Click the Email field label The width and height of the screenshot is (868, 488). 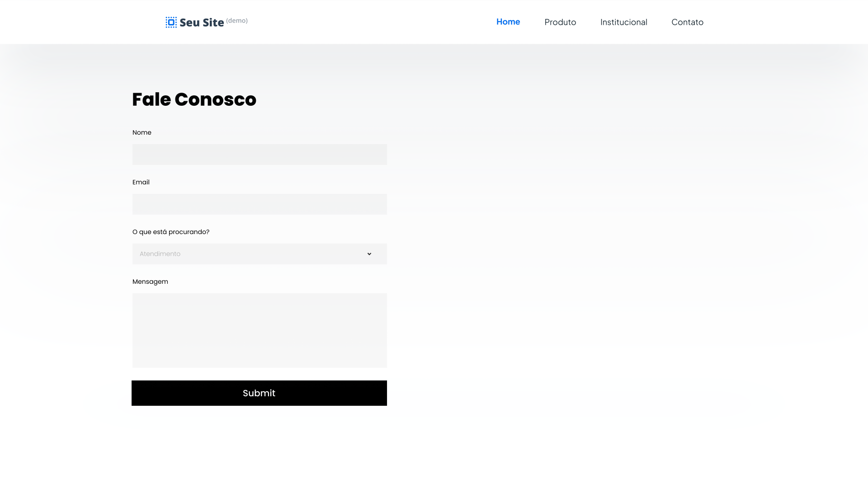141,182
